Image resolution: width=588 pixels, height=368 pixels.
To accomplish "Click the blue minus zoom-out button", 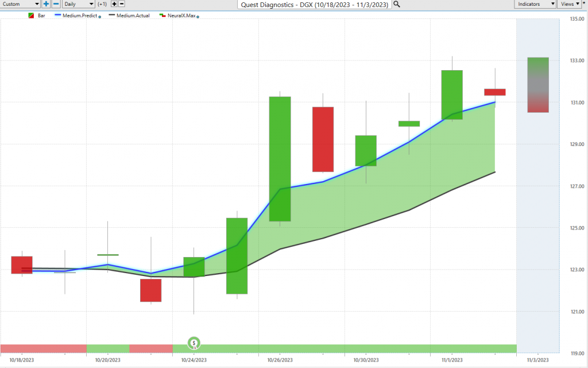I will (56, 4).
